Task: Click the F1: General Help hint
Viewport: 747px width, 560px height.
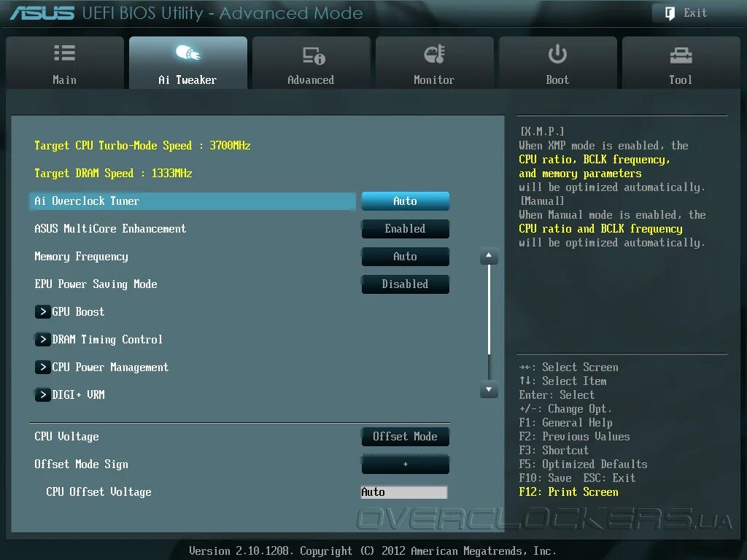Action: (x=565, y=423)
